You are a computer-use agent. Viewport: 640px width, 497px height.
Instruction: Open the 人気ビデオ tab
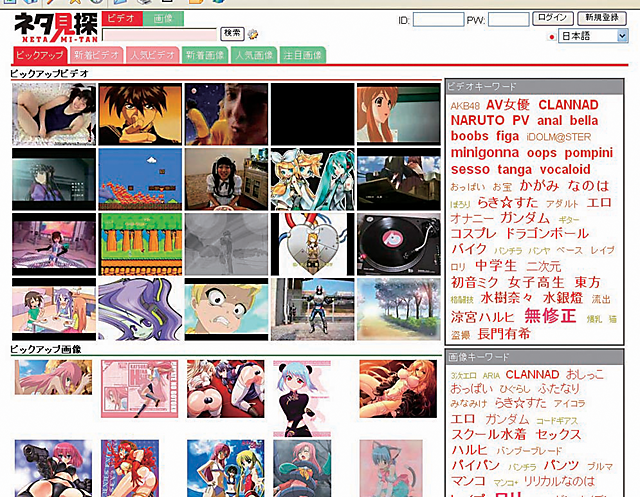[x=153, y=55]
